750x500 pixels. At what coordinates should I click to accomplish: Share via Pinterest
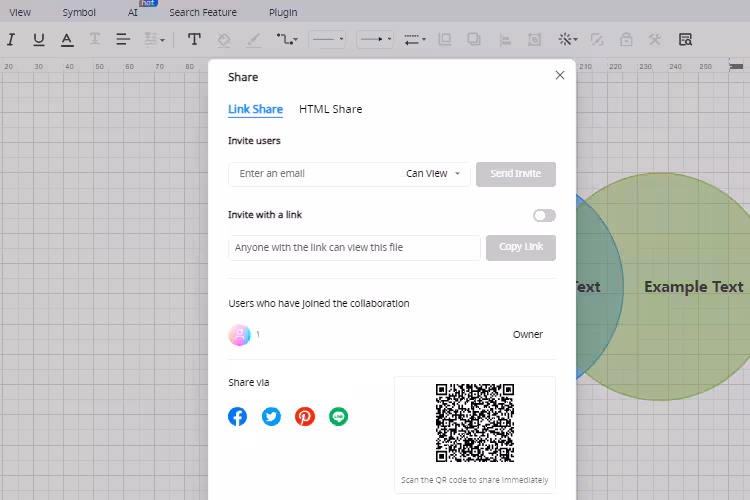(x=305, y=416)
